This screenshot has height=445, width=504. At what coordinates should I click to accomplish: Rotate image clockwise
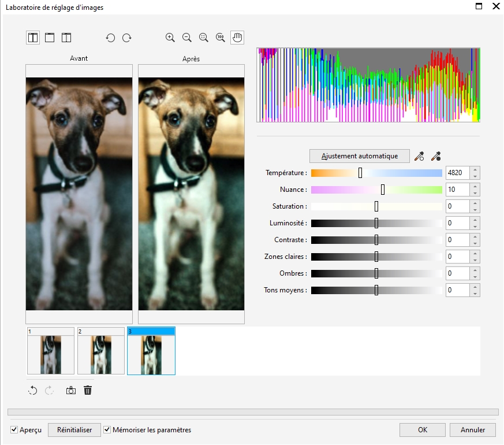(x=127, y=38)
